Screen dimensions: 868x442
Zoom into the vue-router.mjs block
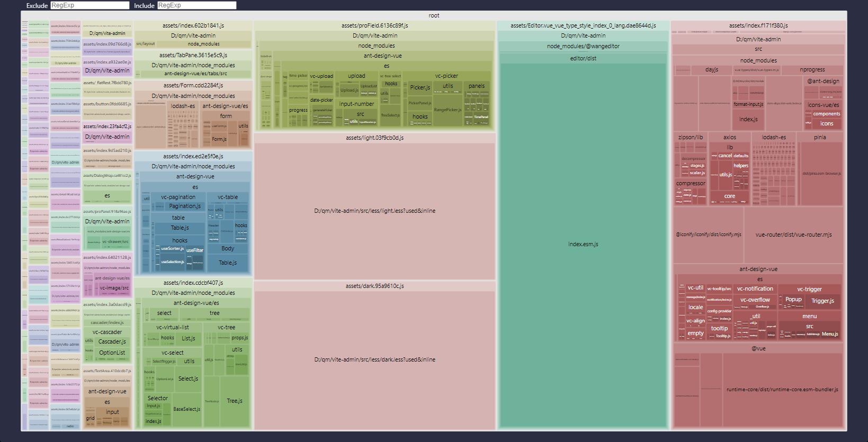(x=793, y=234)
